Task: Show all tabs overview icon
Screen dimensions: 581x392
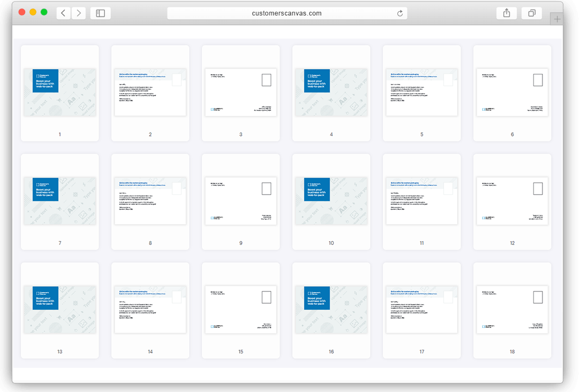Action: pos(532,13)
